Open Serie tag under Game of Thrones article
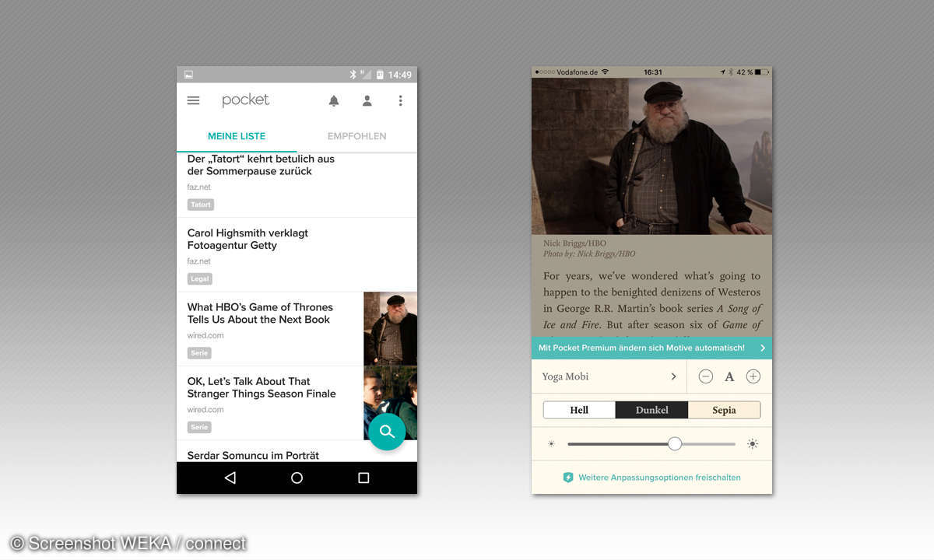 pos(199,353)
